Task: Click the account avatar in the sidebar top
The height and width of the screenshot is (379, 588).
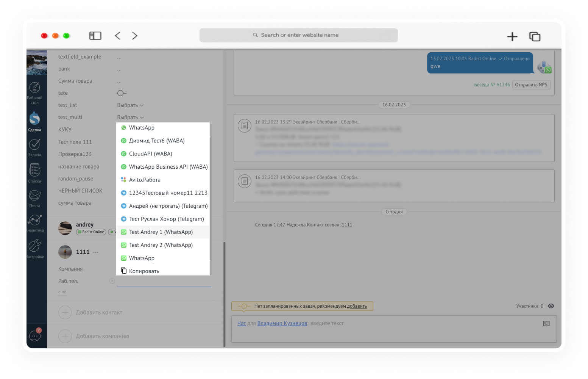Action: click(x=37, y=63)
